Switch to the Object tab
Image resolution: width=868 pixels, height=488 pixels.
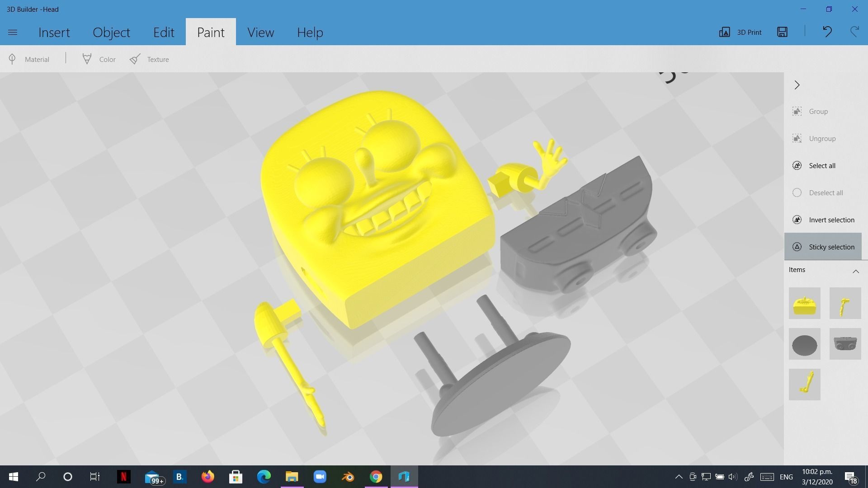111,32
